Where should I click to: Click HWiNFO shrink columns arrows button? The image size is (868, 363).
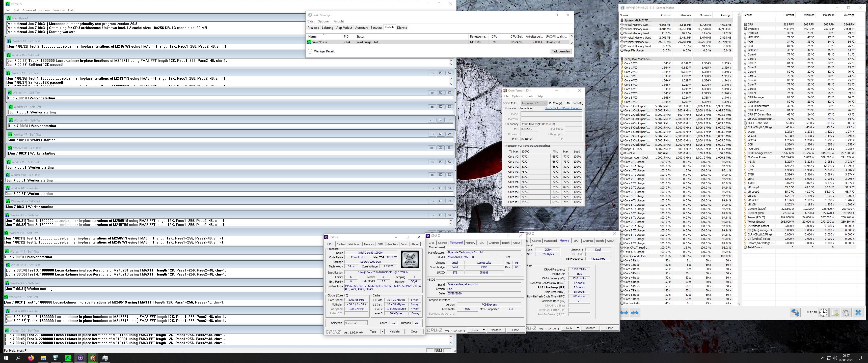[x=635, y=313]
